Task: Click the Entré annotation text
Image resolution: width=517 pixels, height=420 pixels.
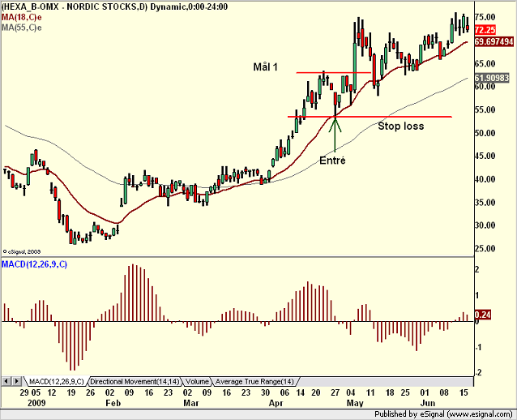Action: click(332, 161)
